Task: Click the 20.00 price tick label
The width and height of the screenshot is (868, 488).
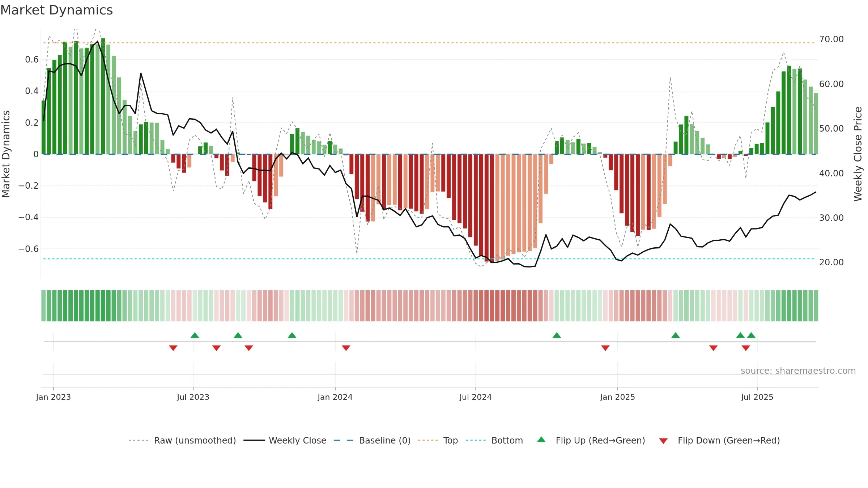Action: (831, 262)
